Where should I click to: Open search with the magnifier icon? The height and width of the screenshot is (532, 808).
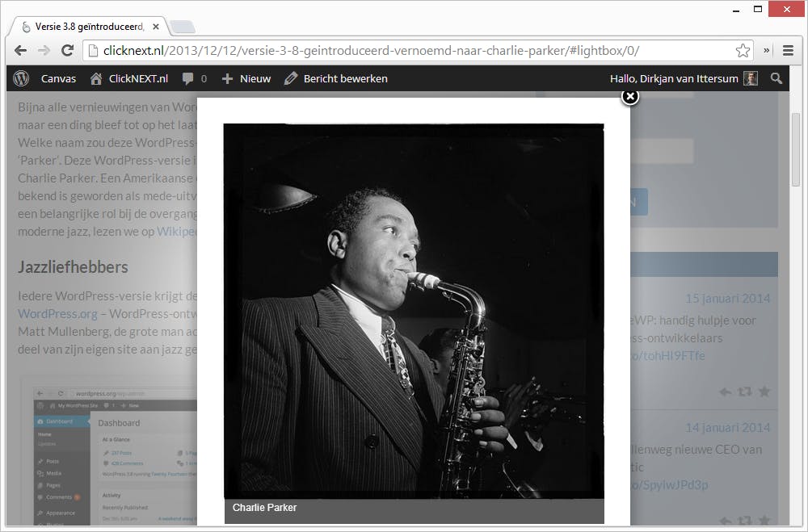[x=776, y=78]
